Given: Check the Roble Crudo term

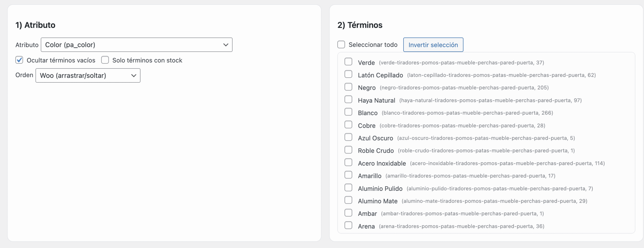Looking at the screenshot, I should [x=348, y=150].
